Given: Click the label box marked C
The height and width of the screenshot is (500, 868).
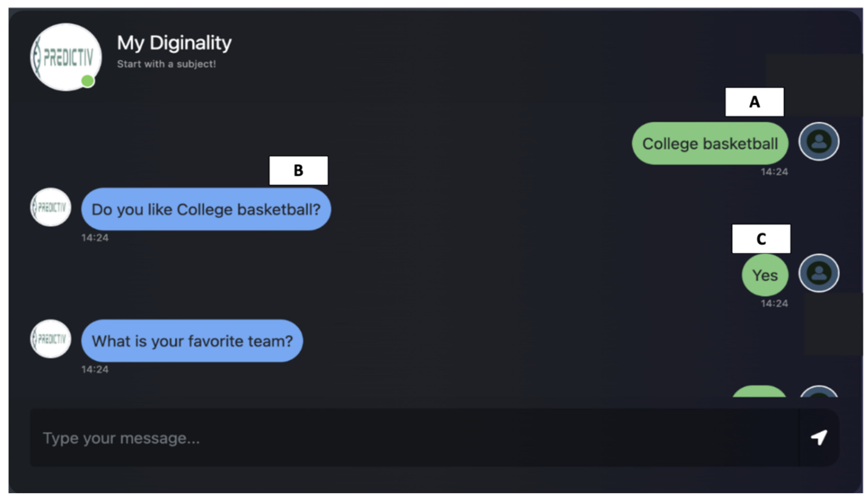Looking at the screenshot, I should click(x=761, y=239).
